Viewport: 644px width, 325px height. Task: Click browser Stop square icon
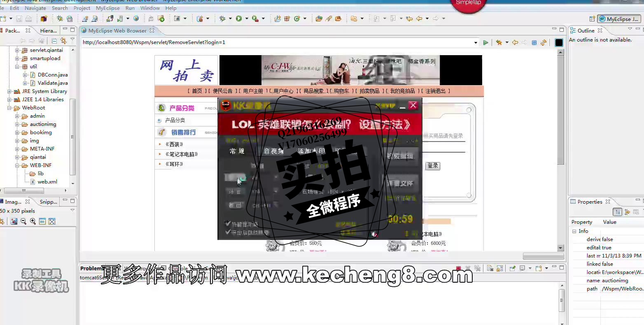534,42
